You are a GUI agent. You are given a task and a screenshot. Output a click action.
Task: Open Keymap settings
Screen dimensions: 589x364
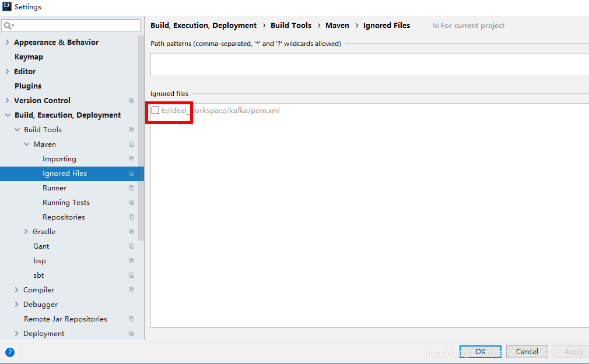coord(29,57)
